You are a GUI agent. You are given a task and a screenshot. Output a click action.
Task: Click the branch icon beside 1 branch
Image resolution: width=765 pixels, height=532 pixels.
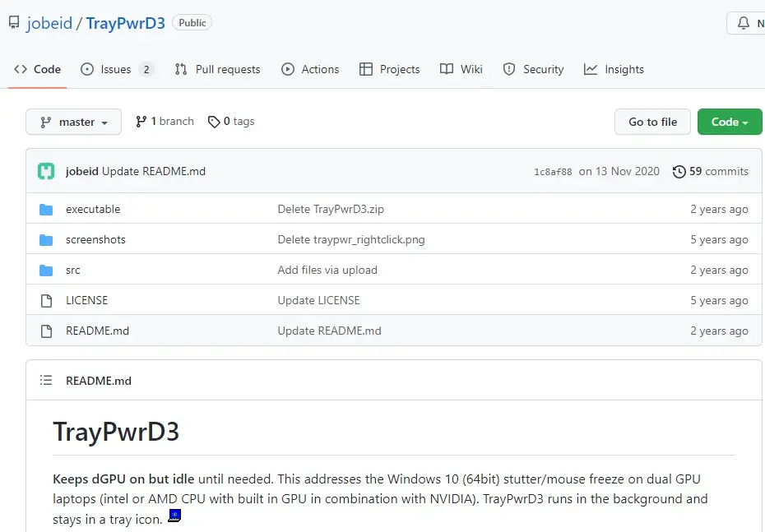tap(141, 122)
